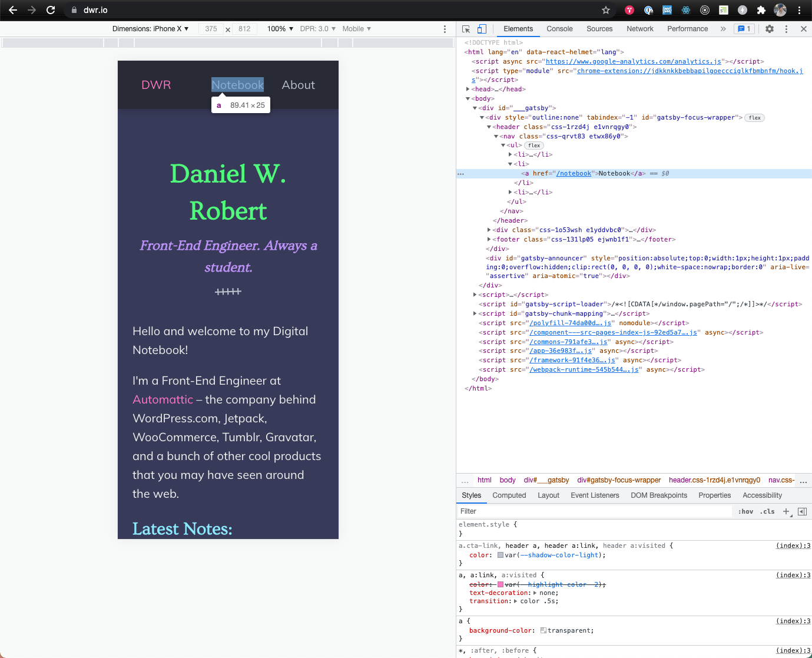The height and width of the screenshot is (658, 812).
Task: Open the Layout tab
Action: pyautogui.click(x=548, y=495)
